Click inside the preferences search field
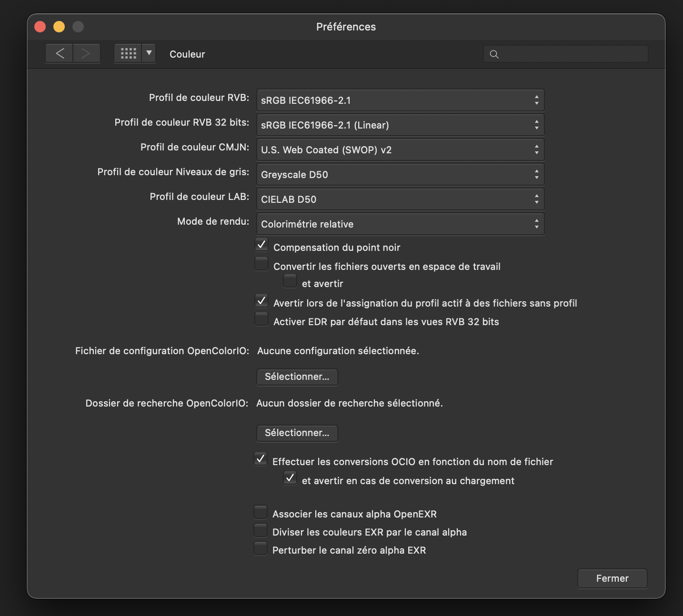Screen dimensions: 683x616 [566, 54]
